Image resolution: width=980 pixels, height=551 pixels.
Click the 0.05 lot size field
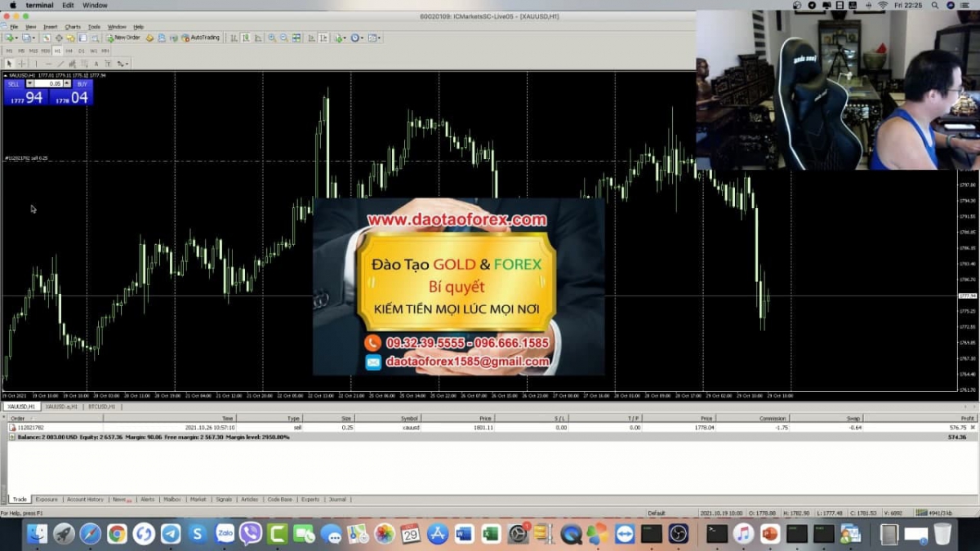[x=49, y=83]
